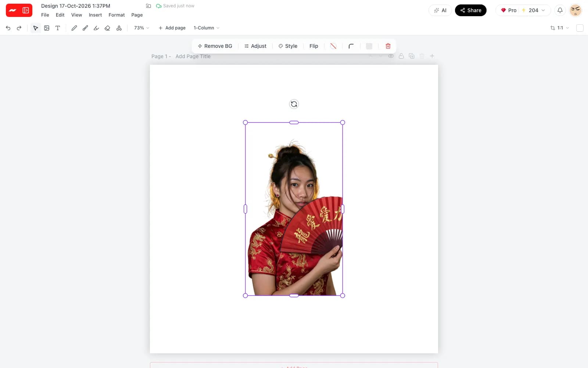Image resolution: width=588 pixels, height=368 pixels.
Task: Open the user profile avatar
Action: [576, 10]
